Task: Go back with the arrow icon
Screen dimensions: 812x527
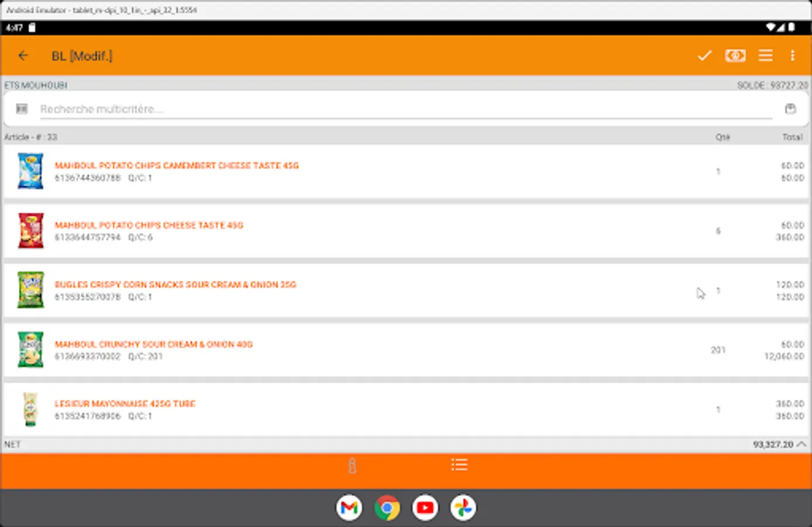Action: point(23,56)
